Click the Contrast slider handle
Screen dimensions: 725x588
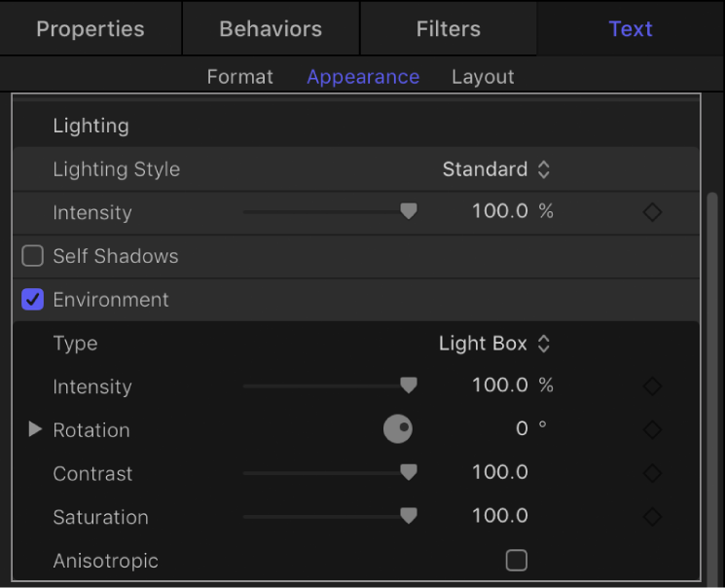tap(409, 472)
